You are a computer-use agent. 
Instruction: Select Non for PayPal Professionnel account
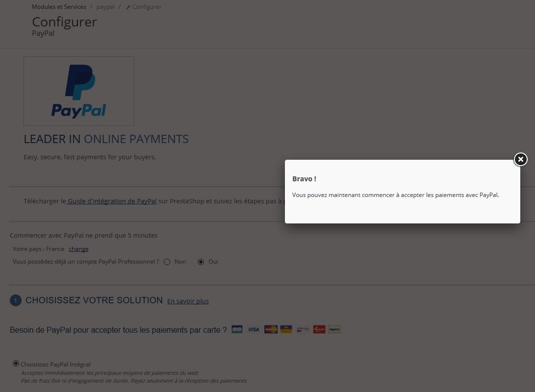pos(167,262)
